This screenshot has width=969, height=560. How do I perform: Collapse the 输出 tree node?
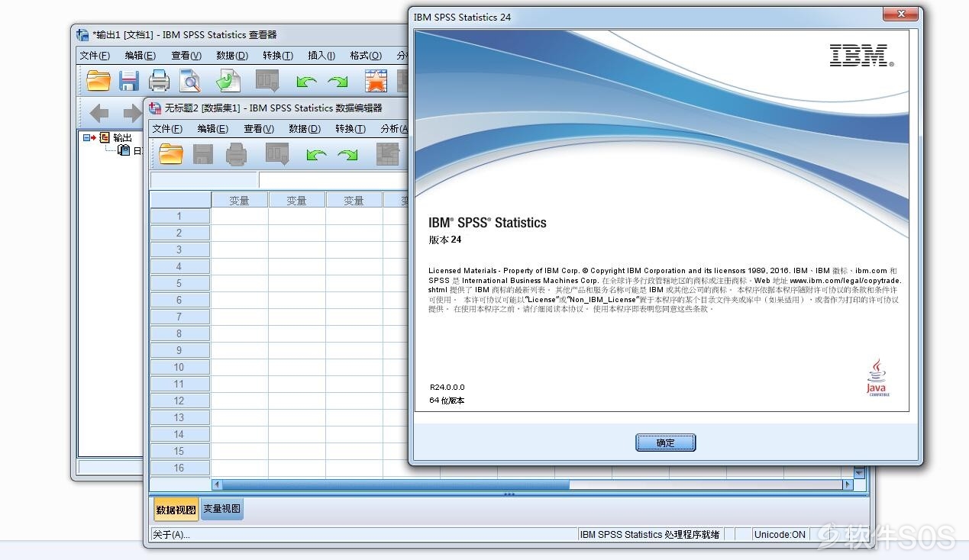[86, 137]
